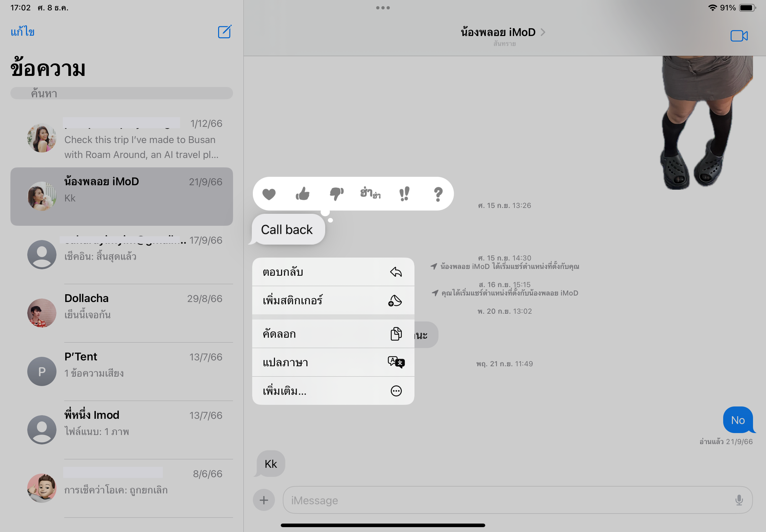
Task: Compose a new message icon
Action: [224, 32]
